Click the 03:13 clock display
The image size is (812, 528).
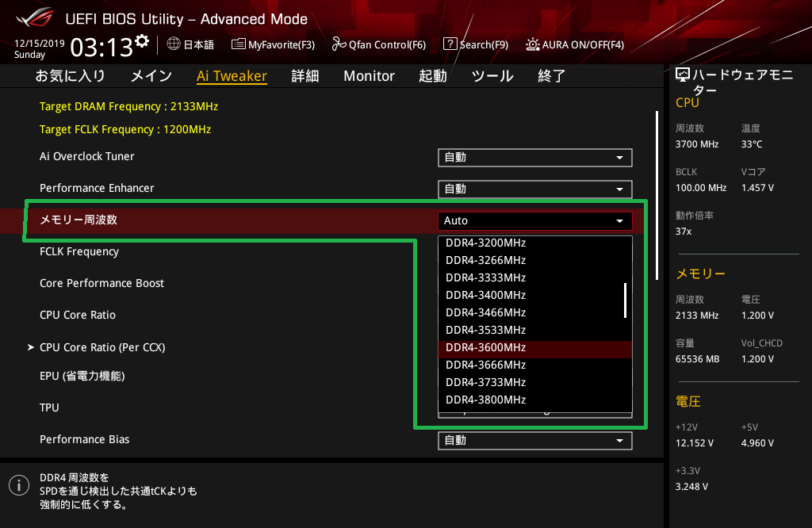point(101,48)
